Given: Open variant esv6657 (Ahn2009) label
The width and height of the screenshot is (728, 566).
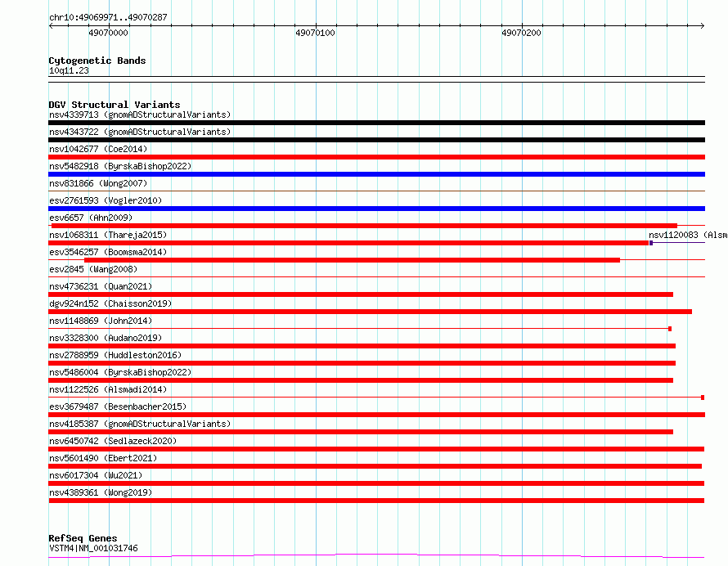Looking at the screenshot, I should coord(91,218).
